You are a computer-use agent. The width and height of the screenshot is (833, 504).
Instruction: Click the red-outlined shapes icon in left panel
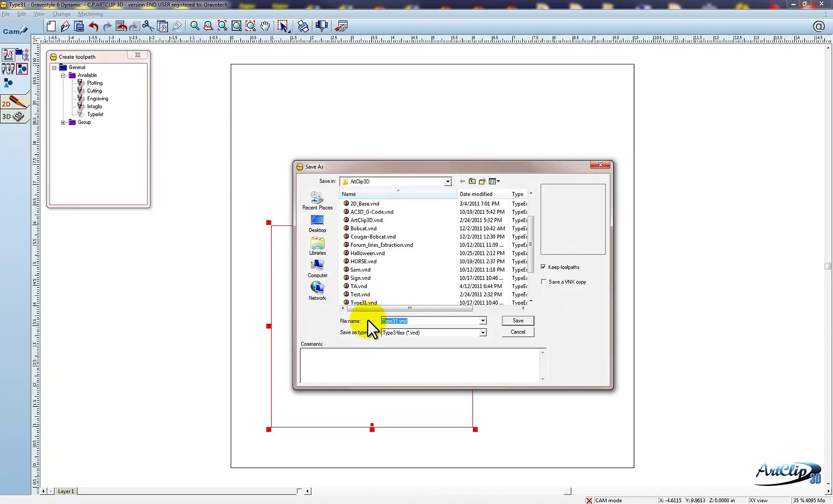pos(22,69)
